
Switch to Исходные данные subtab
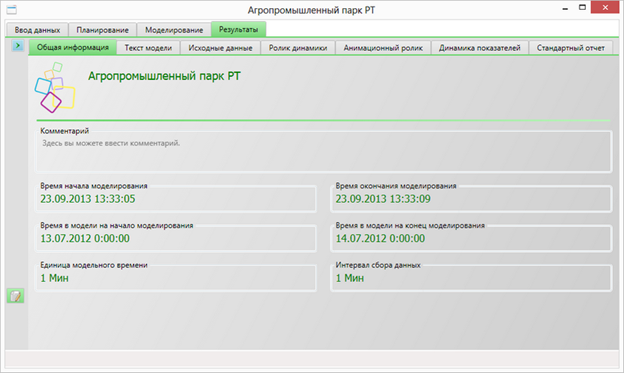pyautogui.click(x=220, y=48)
